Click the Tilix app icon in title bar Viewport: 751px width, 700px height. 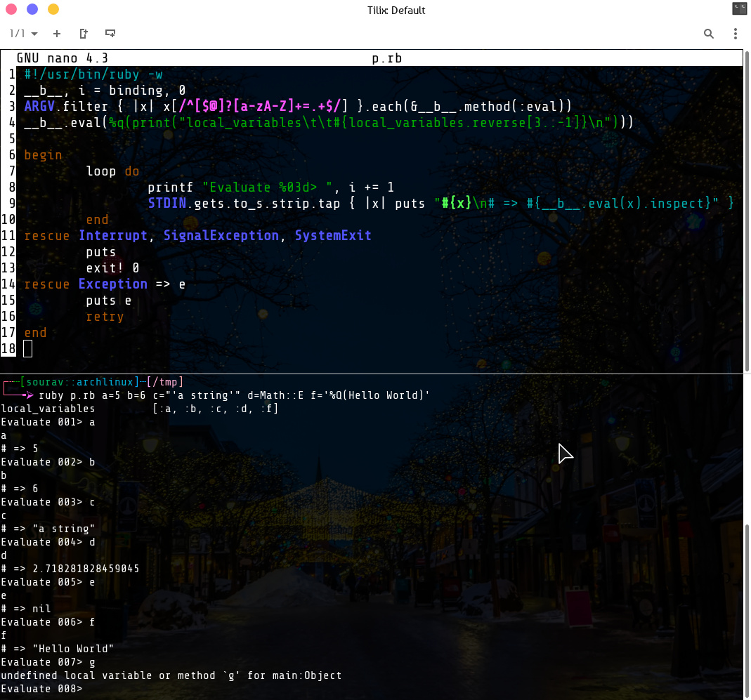[739, 10]
